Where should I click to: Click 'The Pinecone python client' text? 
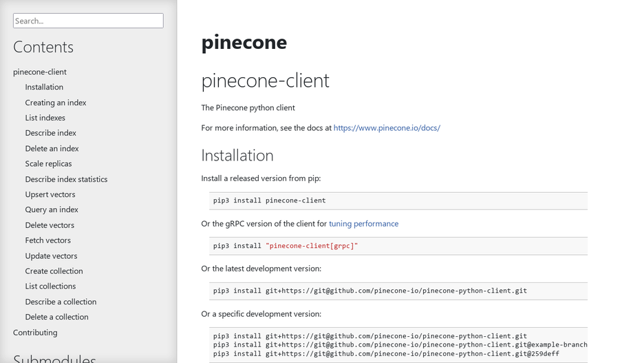(248, 107)
